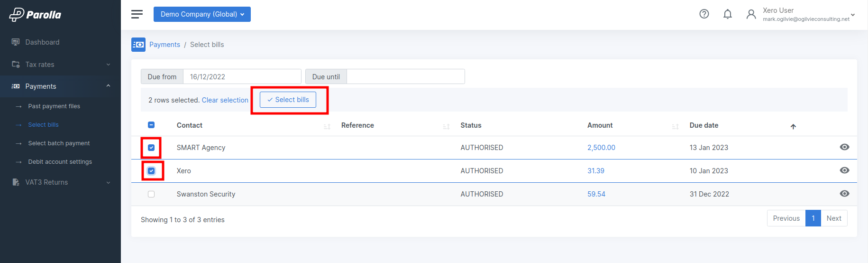The height and width of the screenshot is (263, 868).
Task: Click the user profile avatar icon
Action: point(751,14)
